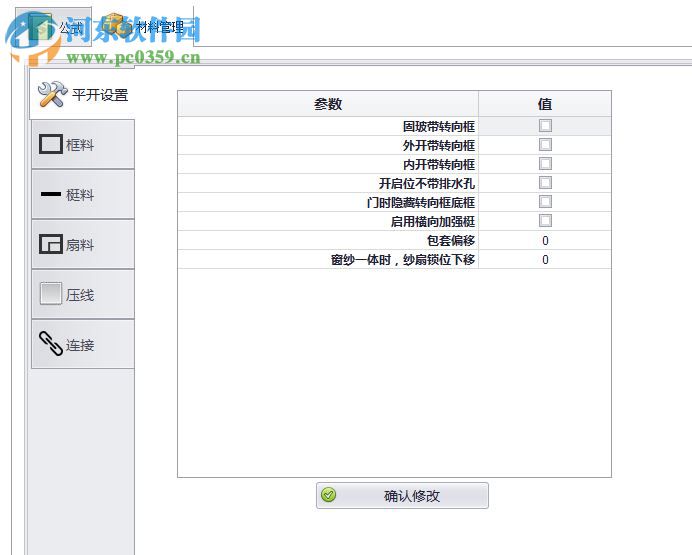Image resolution: width=692 pixels, height=555 pixels.
Task: Select the 包套偏移 parameter label
Action: [x=451, y=240]
